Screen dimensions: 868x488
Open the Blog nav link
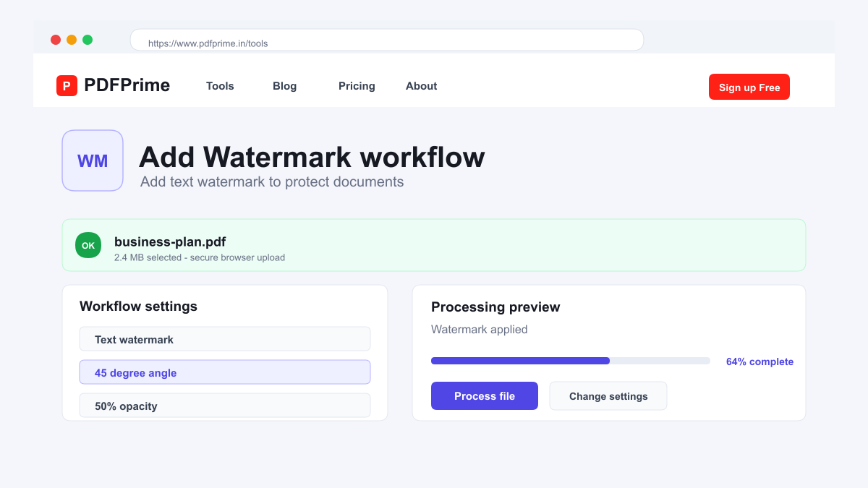pos(284,86)
